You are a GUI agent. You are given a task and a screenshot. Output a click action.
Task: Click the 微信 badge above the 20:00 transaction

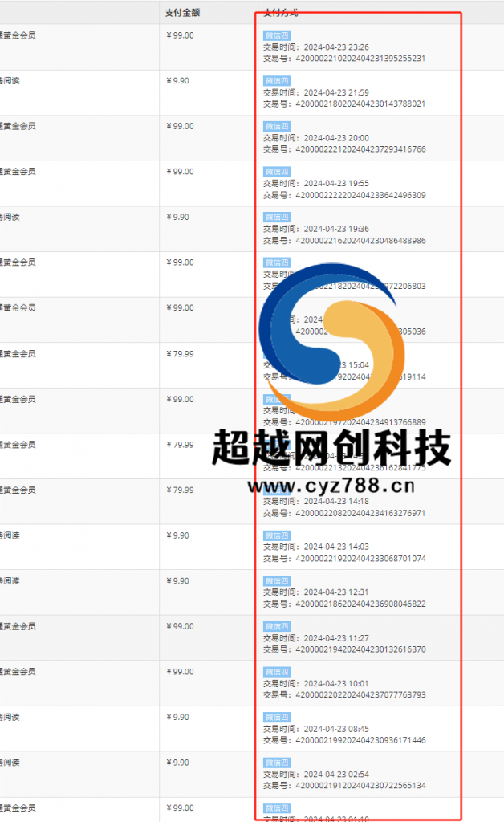(276, 126)
